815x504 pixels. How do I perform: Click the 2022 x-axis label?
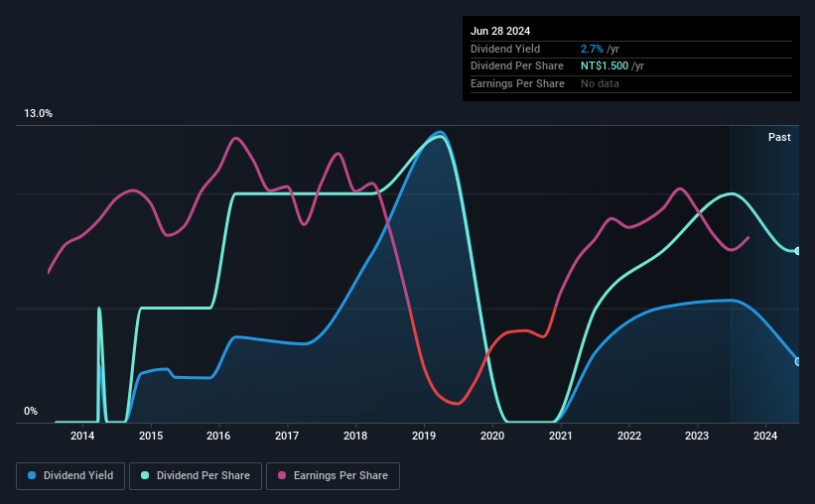[x=629, y=436]
